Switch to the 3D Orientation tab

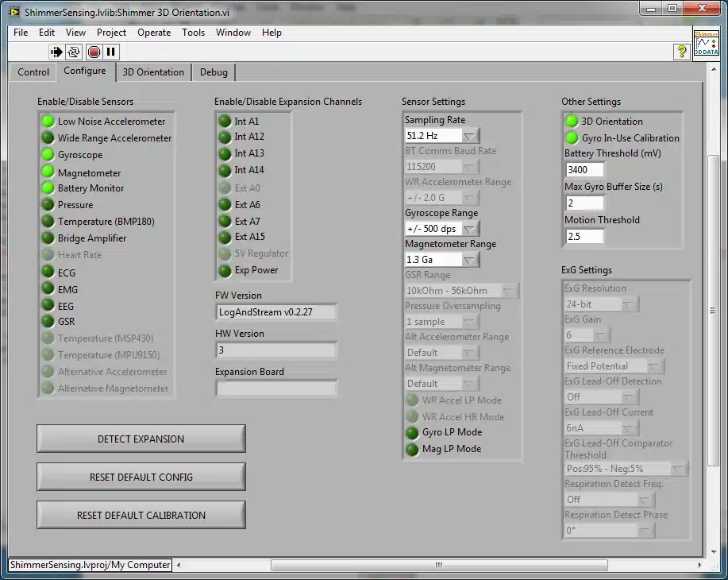[x=153, y=72]
